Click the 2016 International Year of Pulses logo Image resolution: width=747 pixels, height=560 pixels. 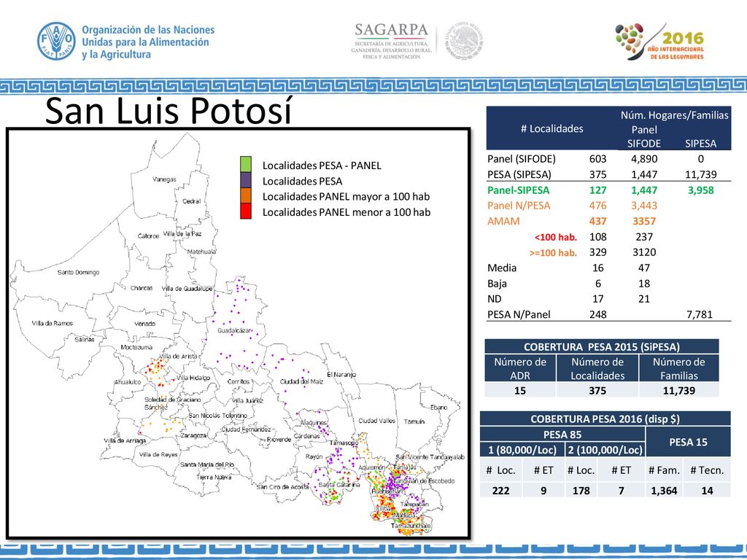click(x=659, y=42)
